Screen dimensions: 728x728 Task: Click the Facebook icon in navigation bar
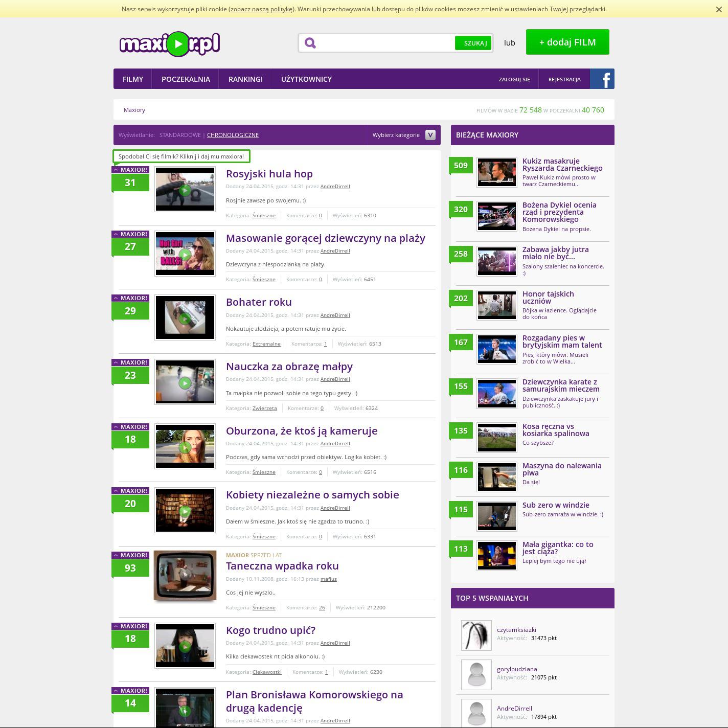click(602, 79)
